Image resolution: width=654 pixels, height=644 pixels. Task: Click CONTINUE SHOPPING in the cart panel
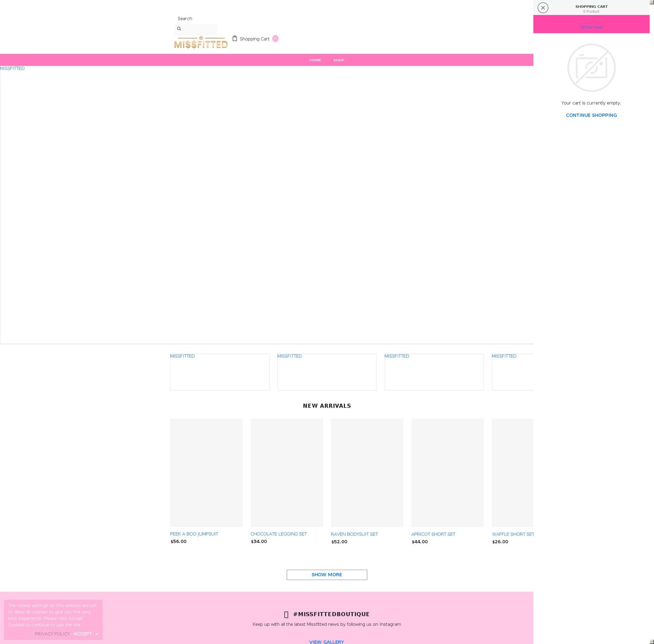[x=591, y=115]
